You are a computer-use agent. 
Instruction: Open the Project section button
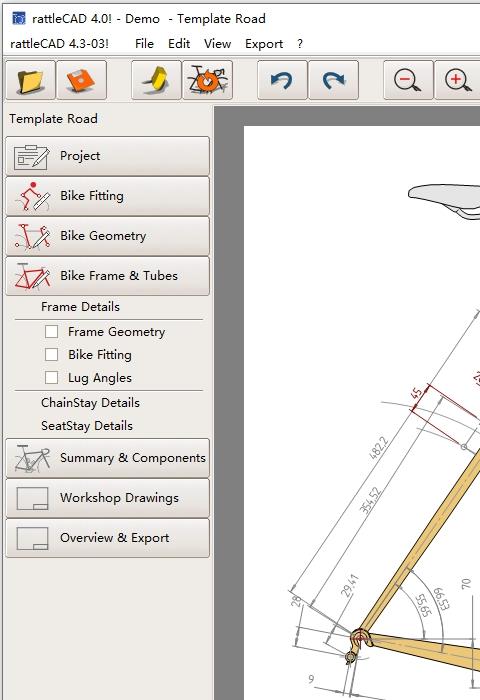(x=108, y=156)
